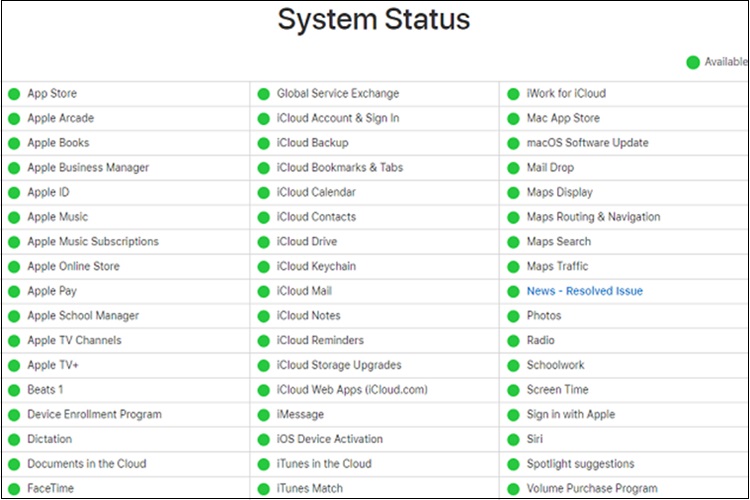
Task: Click the green dot next to Maps Search
Action: [513, 242]
